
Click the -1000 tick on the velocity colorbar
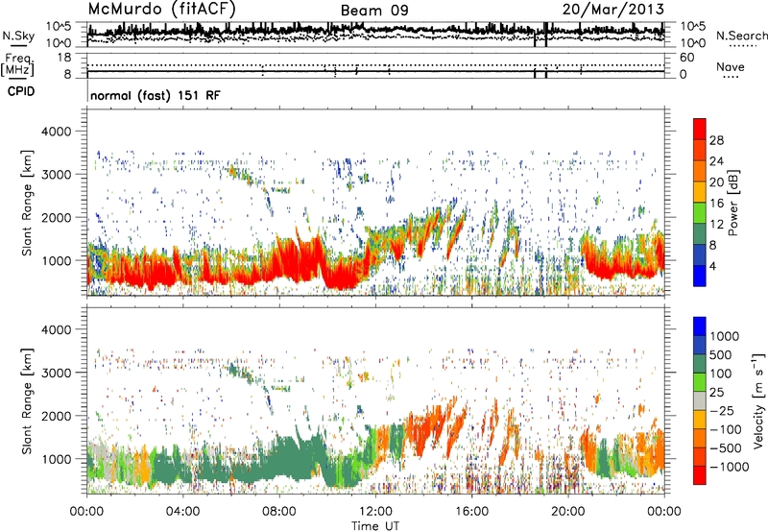click(729, 467)
